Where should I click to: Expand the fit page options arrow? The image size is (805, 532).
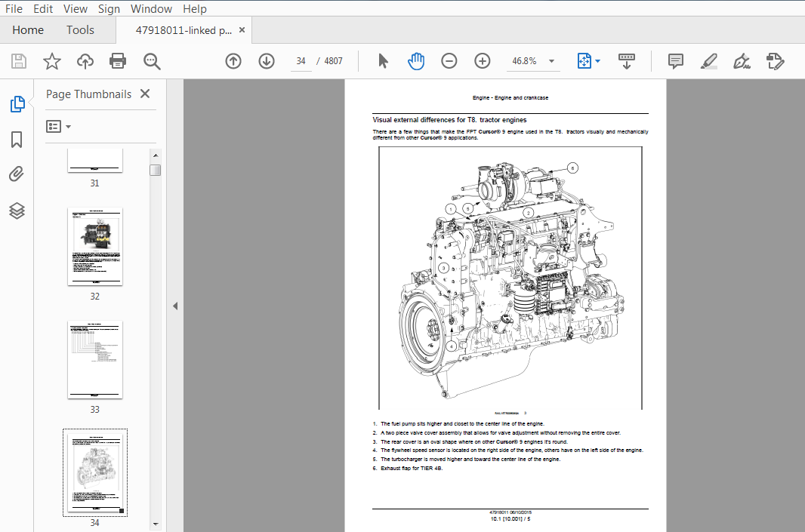(597, 61)
